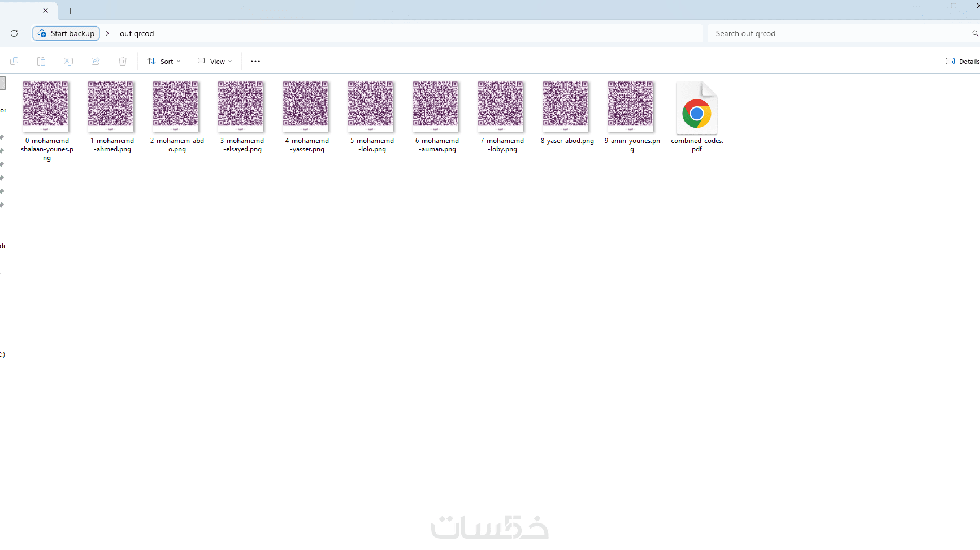Click the file name combined_codes.pdf
The height and width of the screenshot is (550, 980).
697,145
